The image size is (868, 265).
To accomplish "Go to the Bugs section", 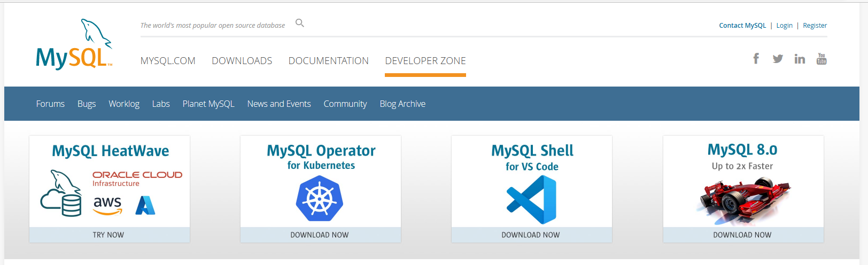I will coord(87,104).
